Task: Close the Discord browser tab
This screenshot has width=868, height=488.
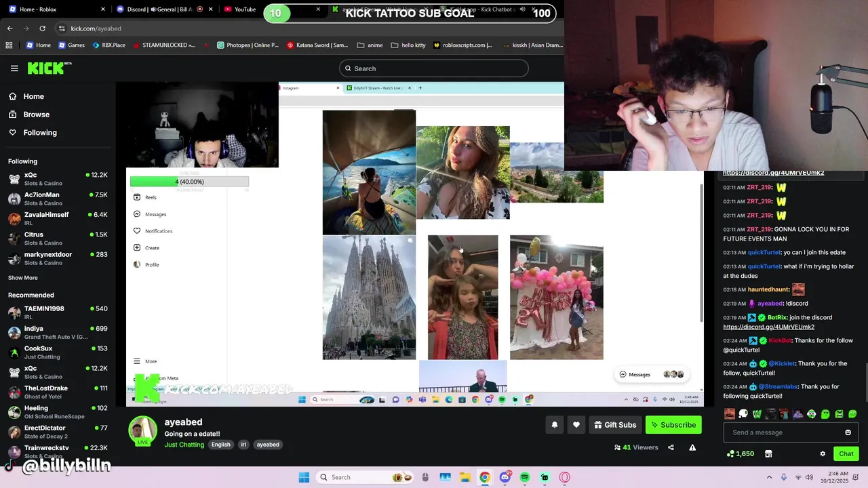Action: 211,9
